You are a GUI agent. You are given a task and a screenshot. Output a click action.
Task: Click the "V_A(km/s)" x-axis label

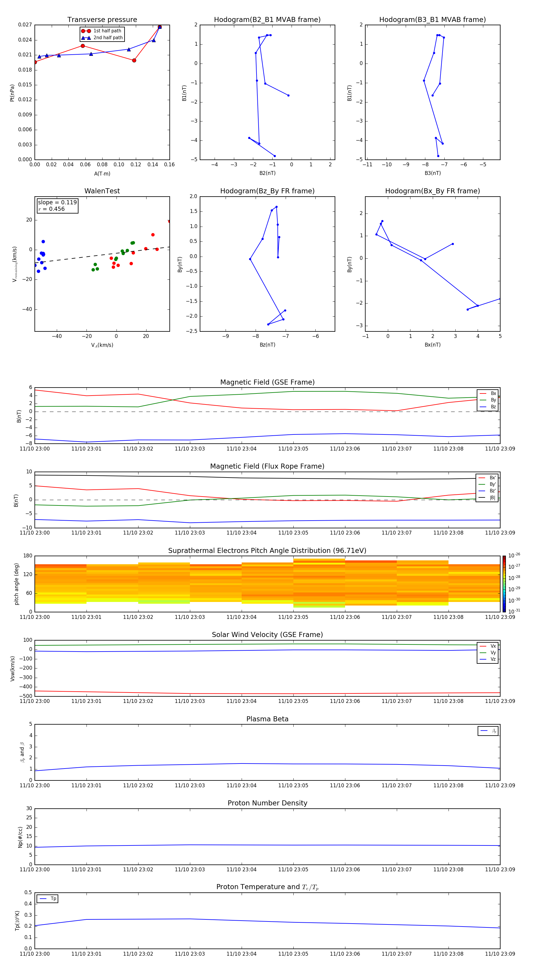(x=102, y=345)
